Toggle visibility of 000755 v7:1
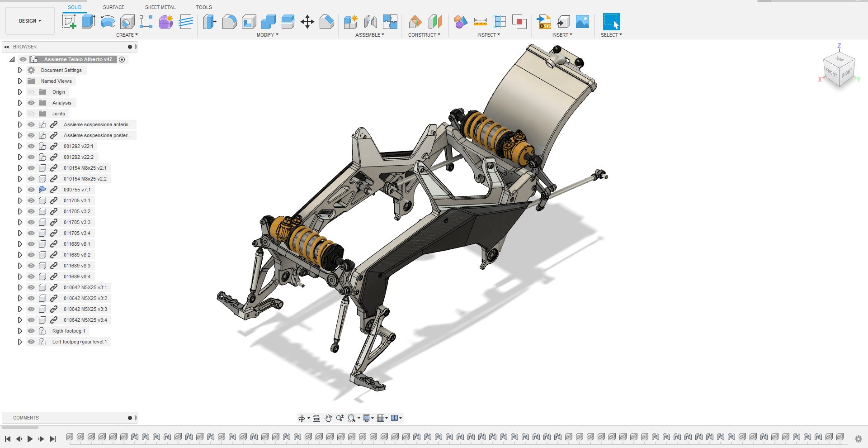868x448 pixels. coord(31,190)
